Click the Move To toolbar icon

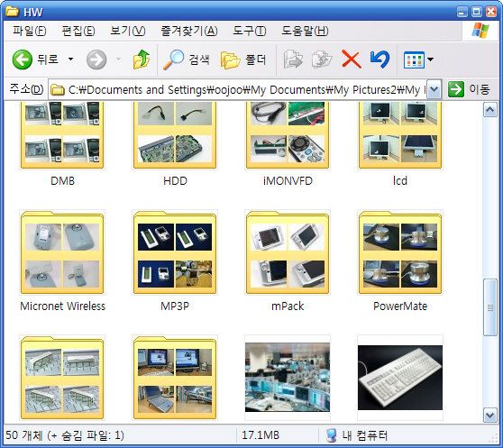293,59
